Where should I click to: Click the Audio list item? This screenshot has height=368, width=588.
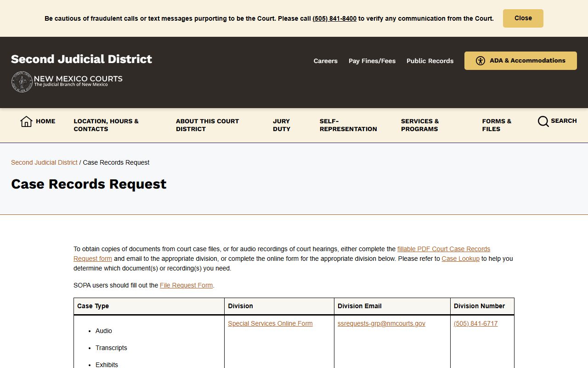point(104,331)
